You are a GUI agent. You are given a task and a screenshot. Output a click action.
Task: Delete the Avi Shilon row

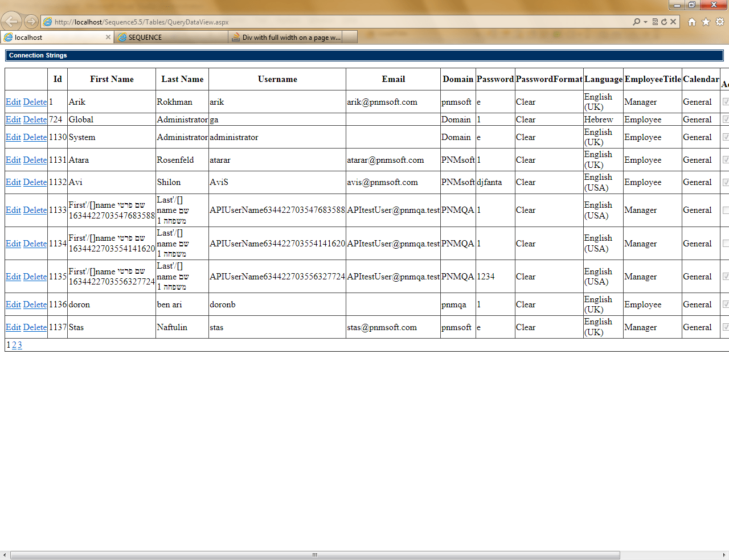click(35, 182)
